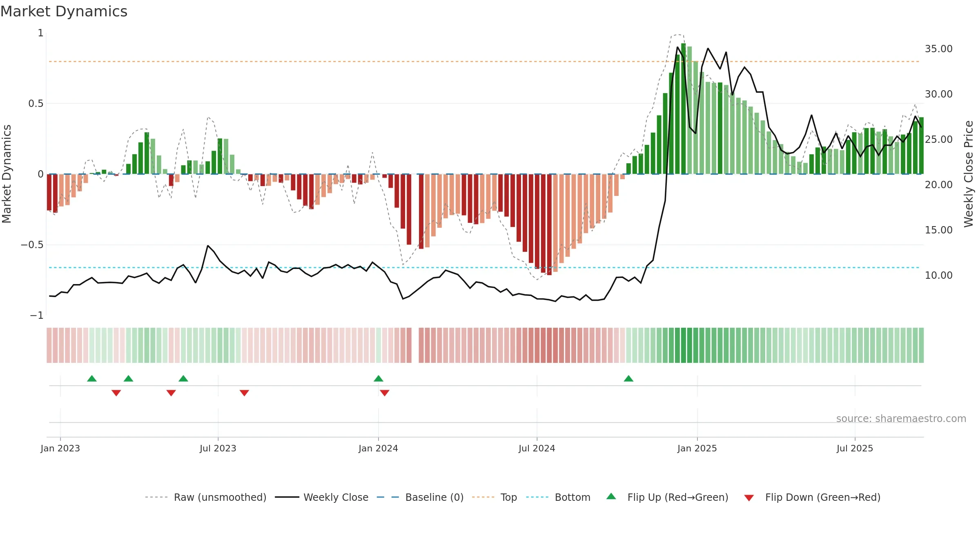Click the red Flip Down triangle at Jan 2024

coord(385,393)
